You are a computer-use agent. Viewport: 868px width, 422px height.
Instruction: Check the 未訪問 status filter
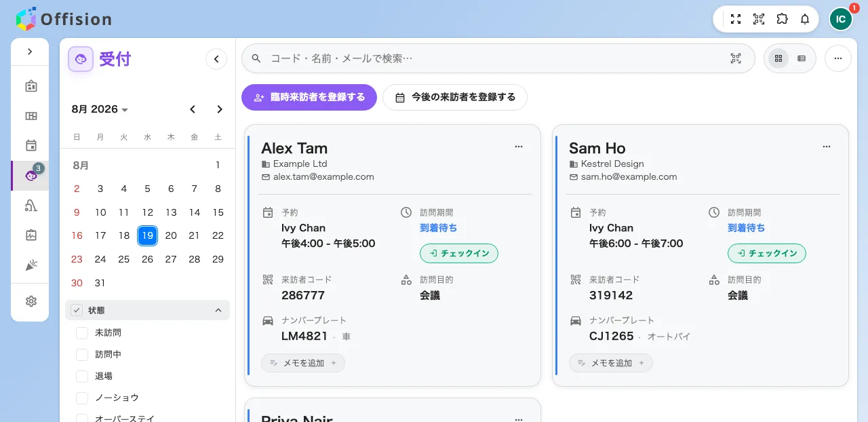[82, 333]
